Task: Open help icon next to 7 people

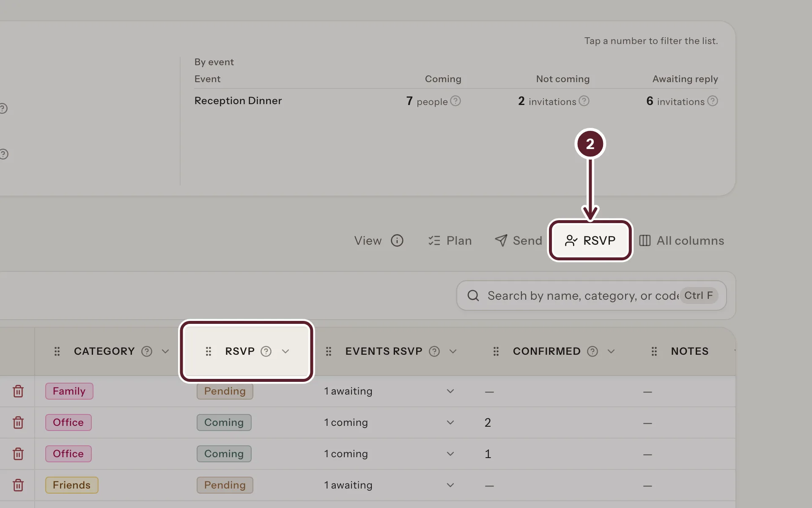Action: (x=455, y=101)
